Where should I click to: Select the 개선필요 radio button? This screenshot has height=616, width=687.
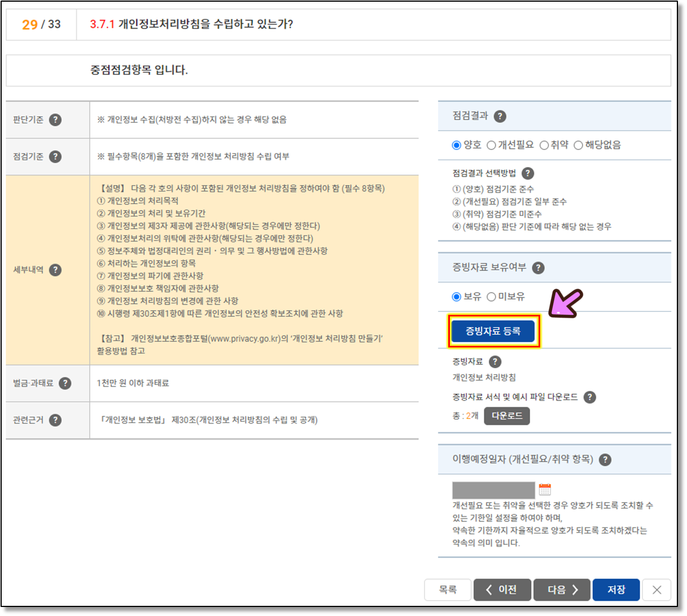pyautogui.click(x=491, y=146)
